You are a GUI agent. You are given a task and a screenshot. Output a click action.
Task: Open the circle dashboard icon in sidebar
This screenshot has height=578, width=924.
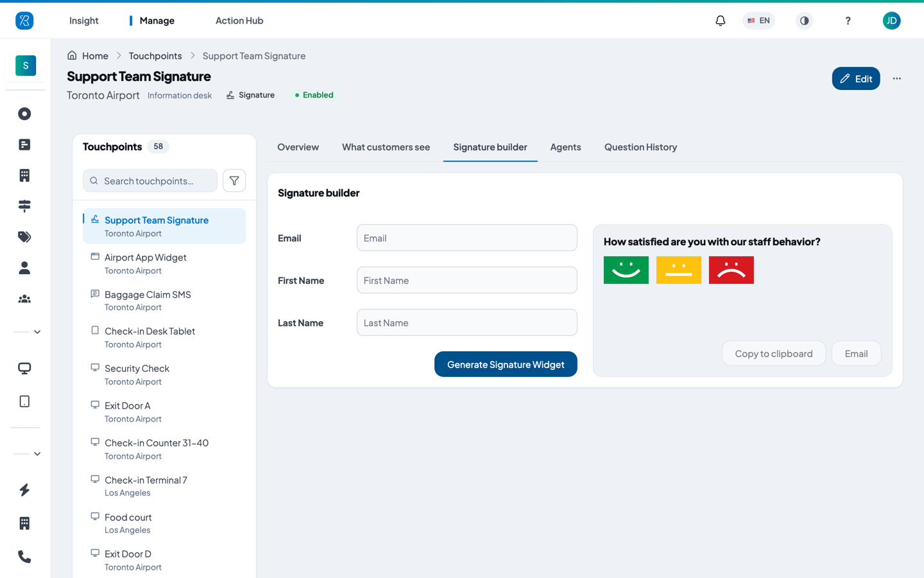pyautogui.click(x=24, y=114)
